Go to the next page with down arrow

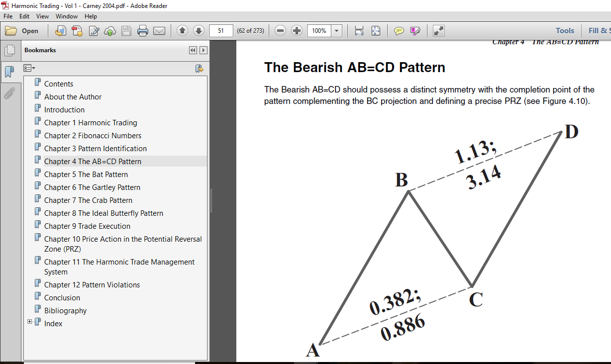[x=199, y=31]
